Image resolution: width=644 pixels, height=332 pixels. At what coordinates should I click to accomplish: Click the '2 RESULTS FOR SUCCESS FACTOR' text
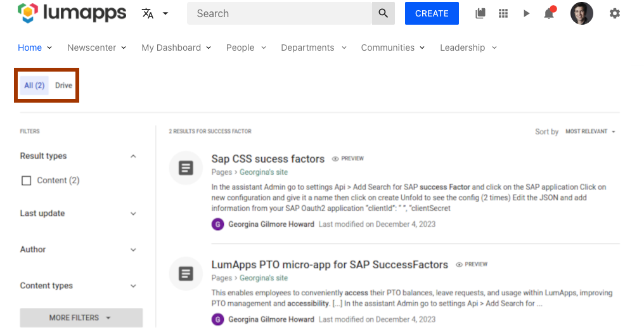coord(210,131)
